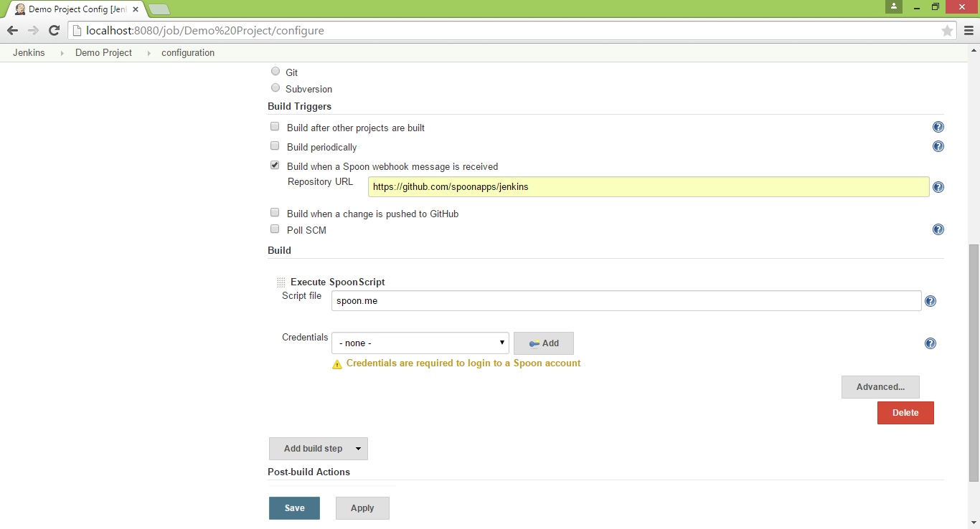980x529 pixels.
Task: Click configuration breadcrumb link
Action: 188,53
